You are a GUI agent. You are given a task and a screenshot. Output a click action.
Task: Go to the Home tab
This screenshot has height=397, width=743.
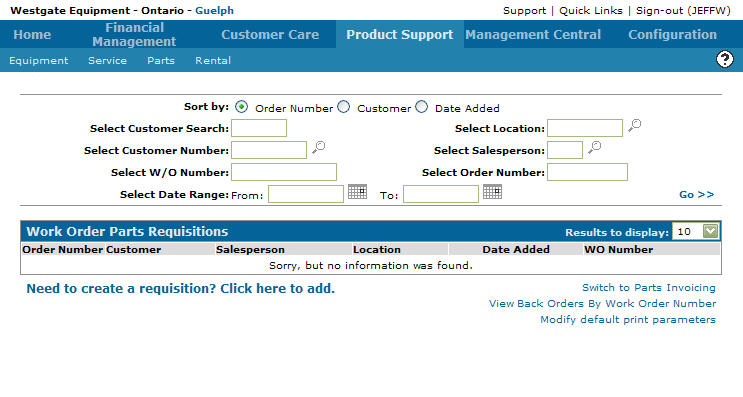tap(32, 35)
